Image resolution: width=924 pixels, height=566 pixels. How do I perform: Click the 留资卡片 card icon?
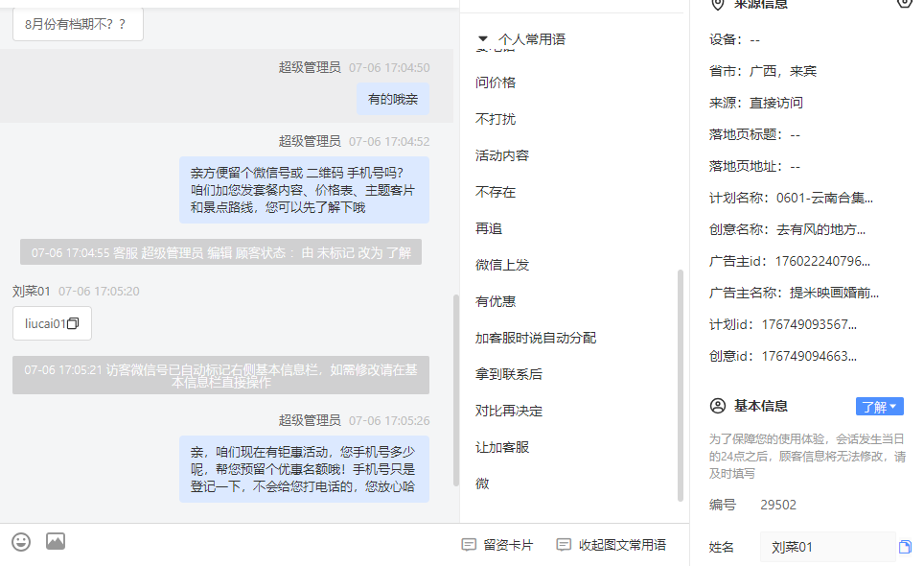469,545
